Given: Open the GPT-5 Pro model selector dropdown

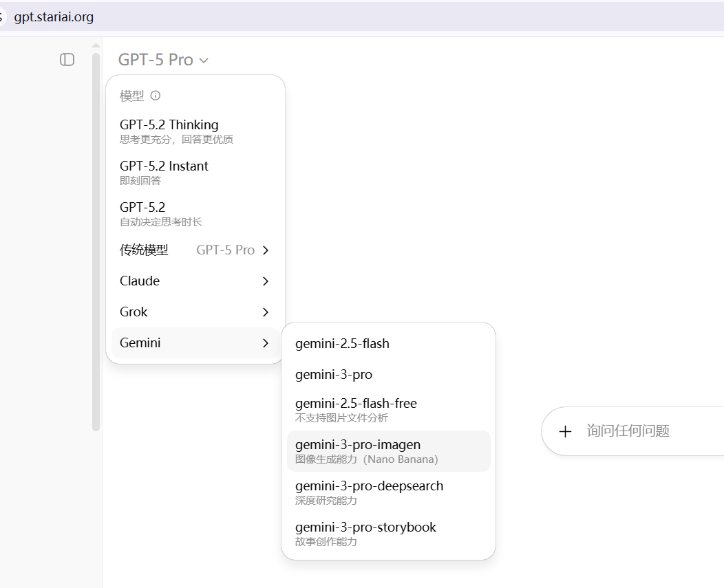Looking at the screenshot, I should (x=163, y=60).
